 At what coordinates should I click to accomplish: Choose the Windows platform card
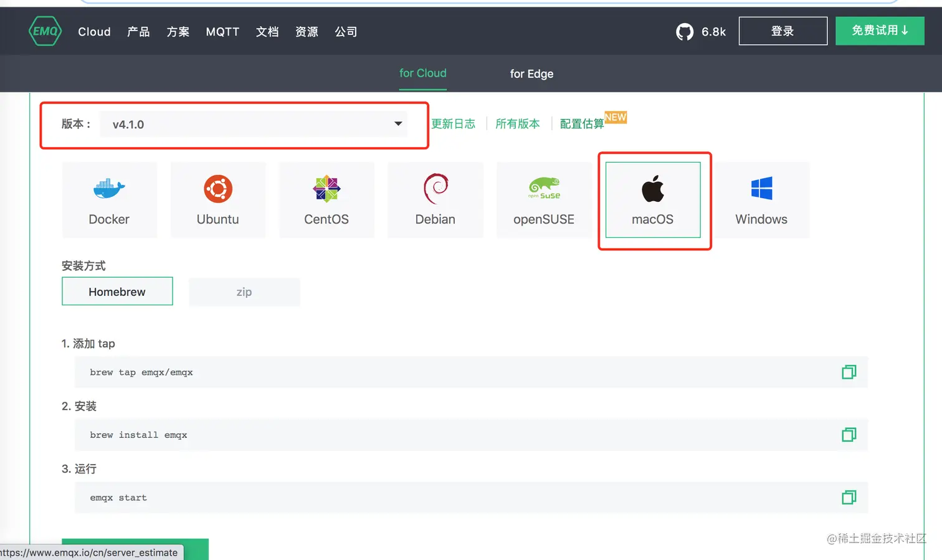761,200
